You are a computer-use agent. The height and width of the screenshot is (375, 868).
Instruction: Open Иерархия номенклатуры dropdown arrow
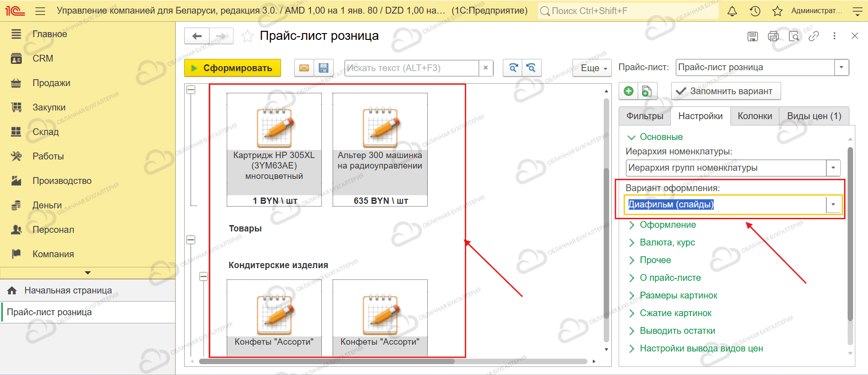click(833, 168)
